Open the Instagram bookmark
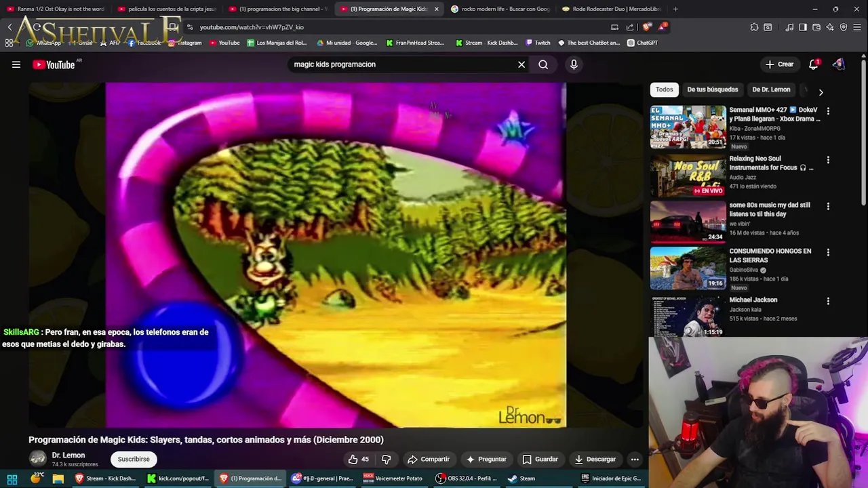The image size is (868, 488). 184,43
